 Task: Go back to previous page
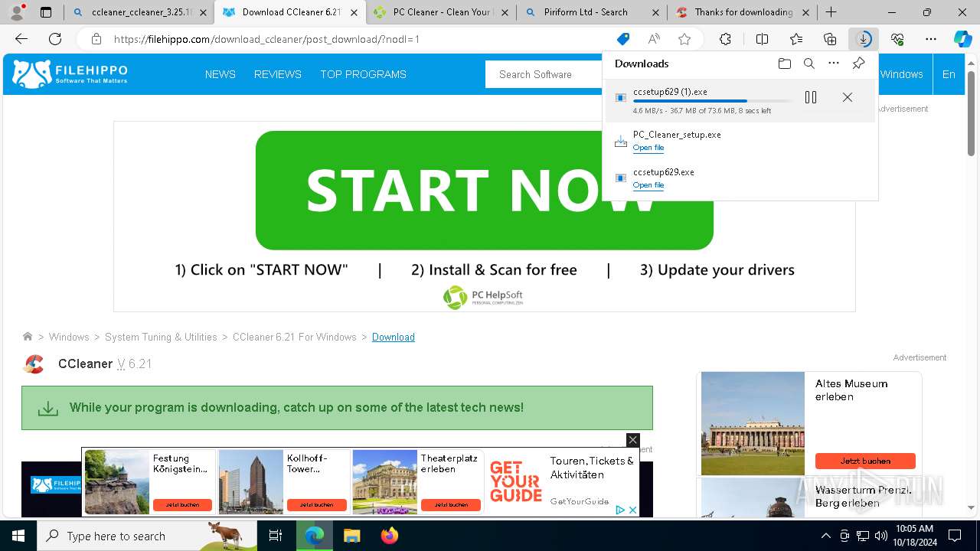[x=21, y=39]
